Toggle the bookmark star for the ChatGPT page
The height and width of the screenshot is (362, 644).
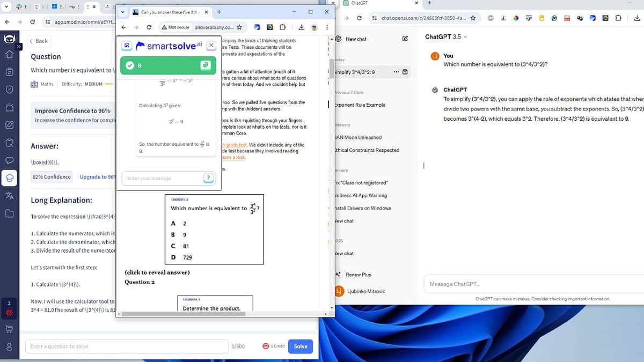point(473,18)
